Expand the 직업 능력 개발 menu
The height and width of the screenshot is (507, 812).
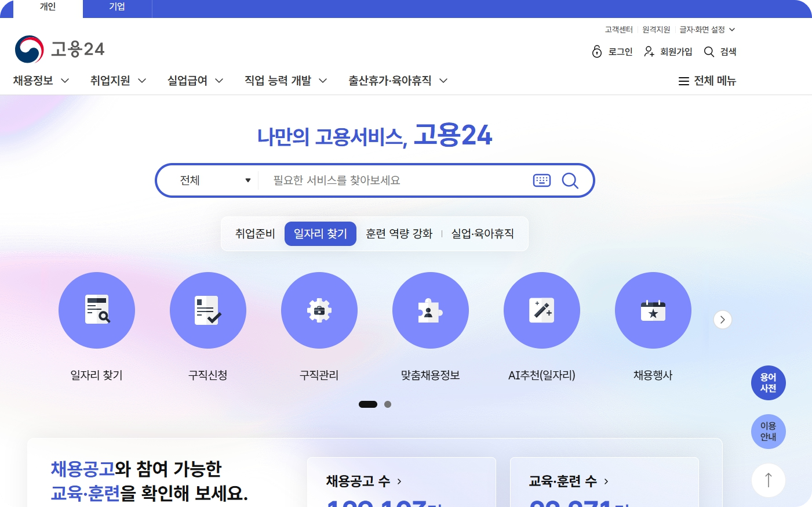(x=286, y=81)
